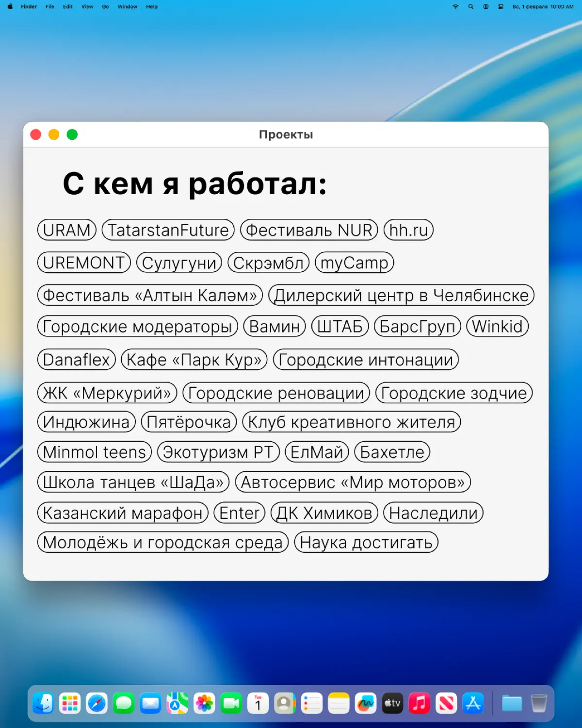This screenshot has height=728, width=582.
Task: Click the user account icon in menu bar
Action: [x=486, y=7]
